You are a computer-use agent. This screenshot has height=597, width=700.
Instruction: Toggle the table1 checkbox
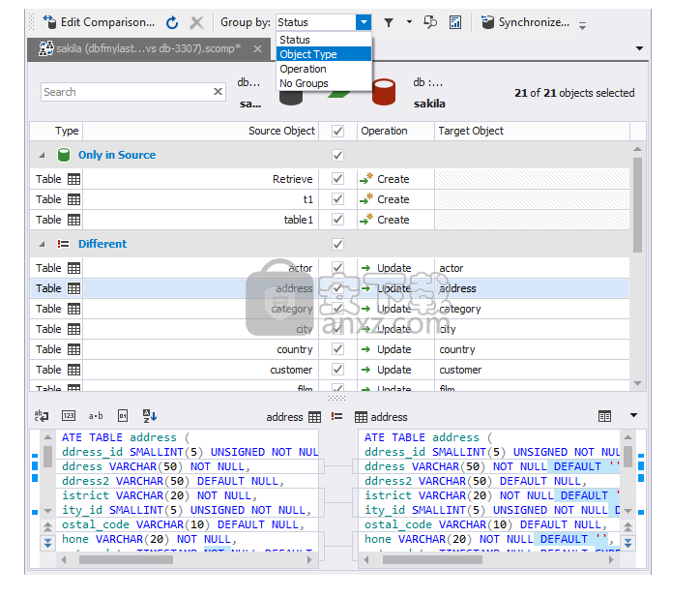[x=338, y=220]
